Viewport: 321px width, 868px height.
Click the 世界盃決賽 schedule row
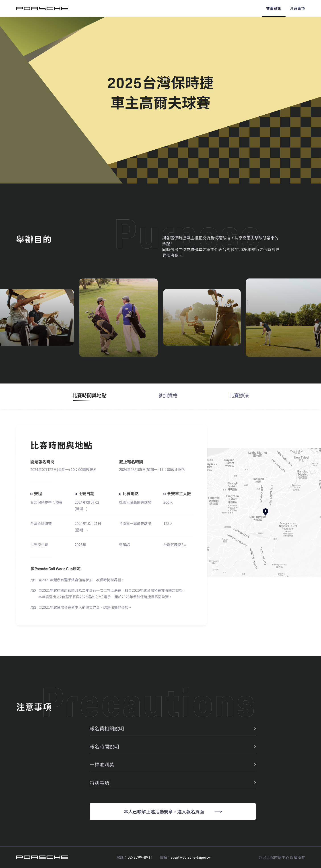coord(111,544)
